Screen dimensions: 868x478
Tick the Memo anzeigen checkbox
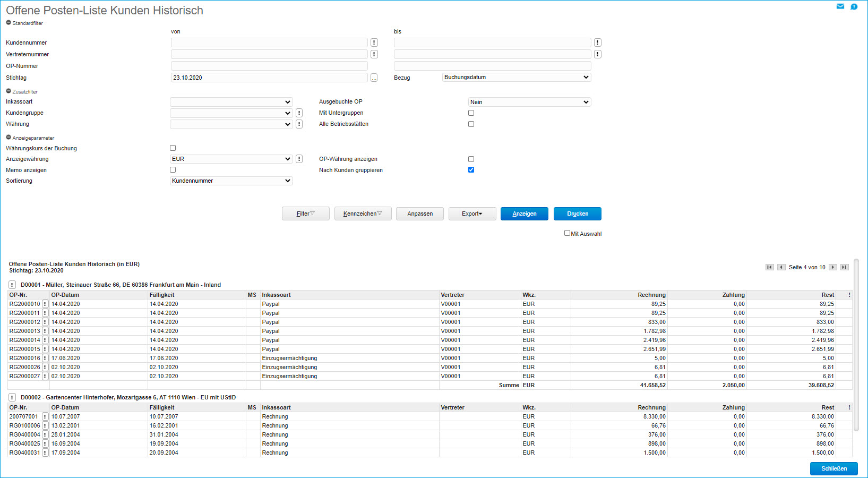pyautogui.click(x=173, y=170)
